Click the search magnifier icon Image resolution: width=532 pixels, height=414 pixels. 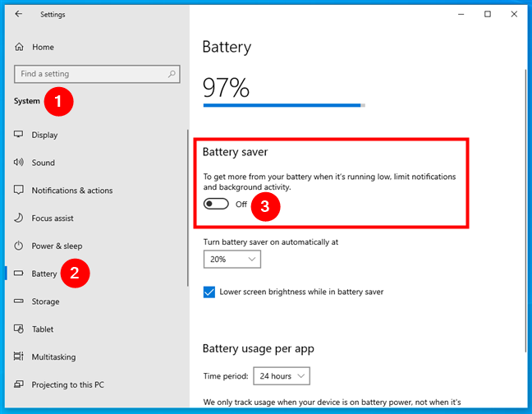pyautogui.click(x=172, y=74)
